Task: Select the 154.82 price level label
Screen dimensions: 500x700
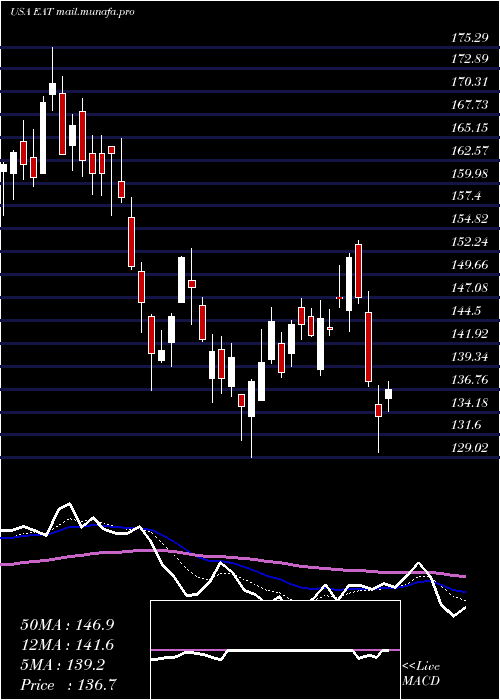Action: pyautogui.click(x=469, y=219)
